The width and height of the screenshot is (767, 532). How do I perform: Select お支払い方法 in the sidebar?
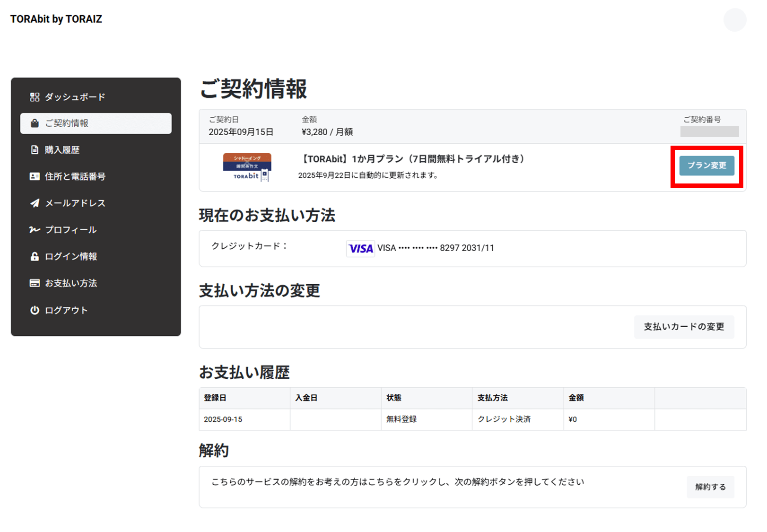[70, 283]
